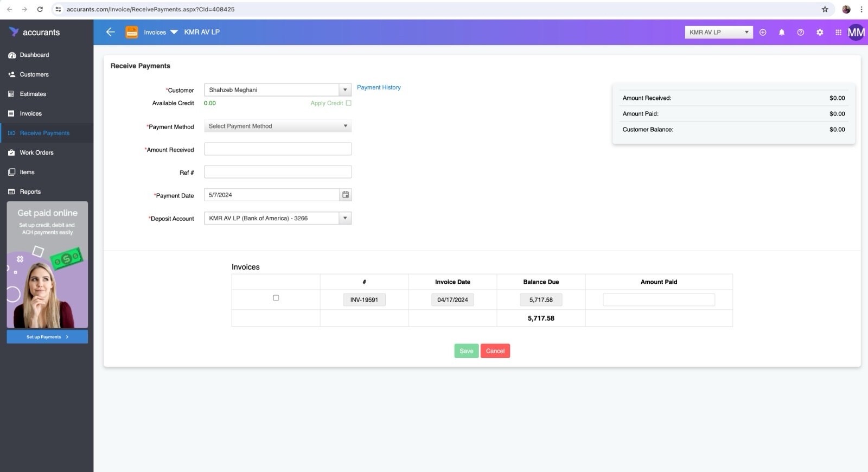Viewport: 868px width, 472px height.
Task: Open the Payment Date calendar picker
Action: click(x=346, y=195)
